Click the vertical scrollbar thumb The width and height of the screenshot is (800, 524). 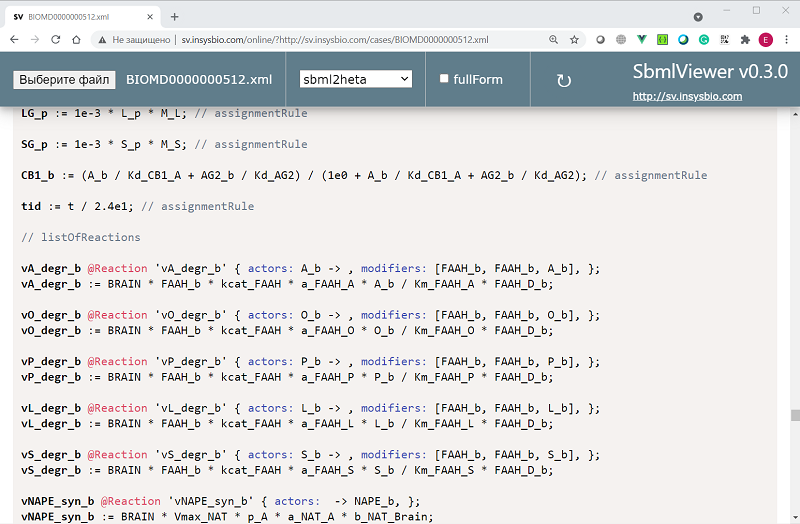click(x=795, y=415)
